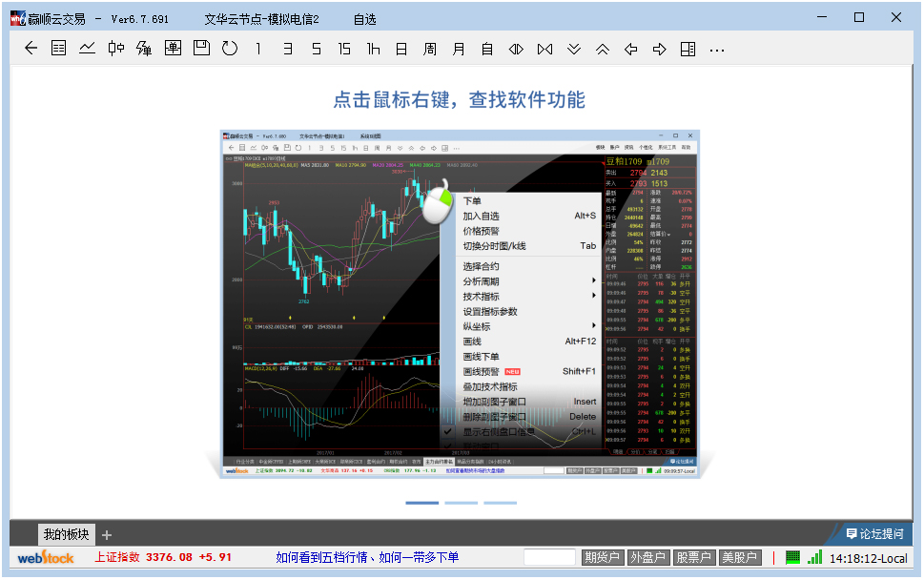Click the save (floppy disk) icon
Viewport: 924px width, 580px height.
[201, 49]
